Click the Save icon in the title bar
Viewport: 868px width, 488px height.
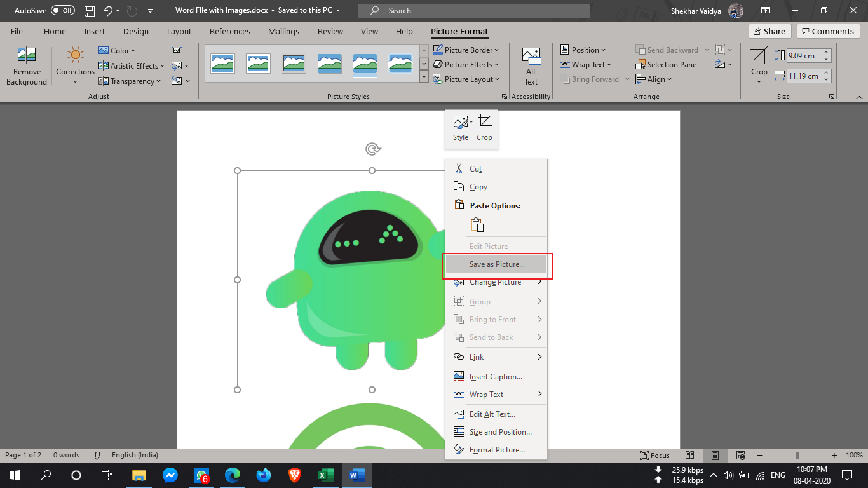[90, 11]
